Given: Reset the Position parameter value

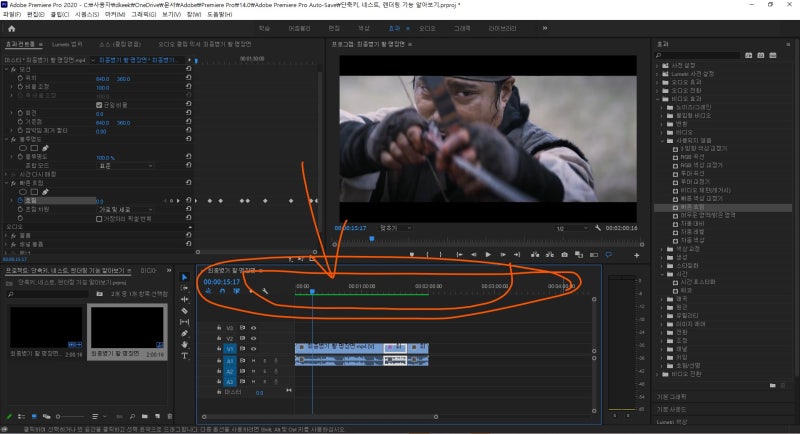Looking at the screenshot, I should click(189, 78).
